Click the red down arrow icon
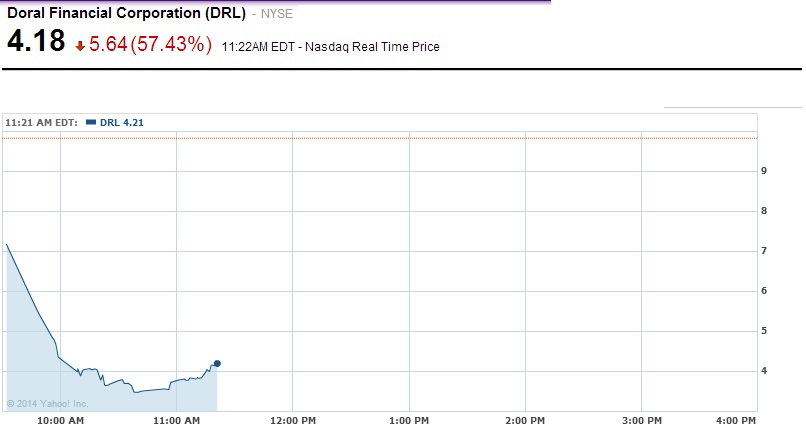The image size is (806, 431). point(80,46)
